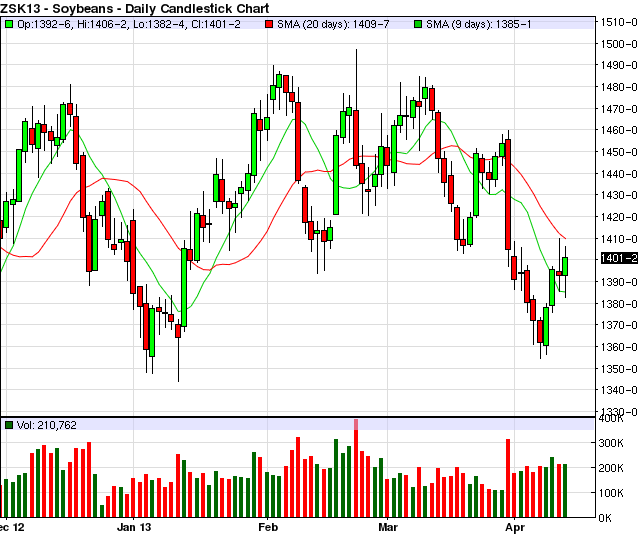Click the '1350-0' price axis label

coord(619,369)
